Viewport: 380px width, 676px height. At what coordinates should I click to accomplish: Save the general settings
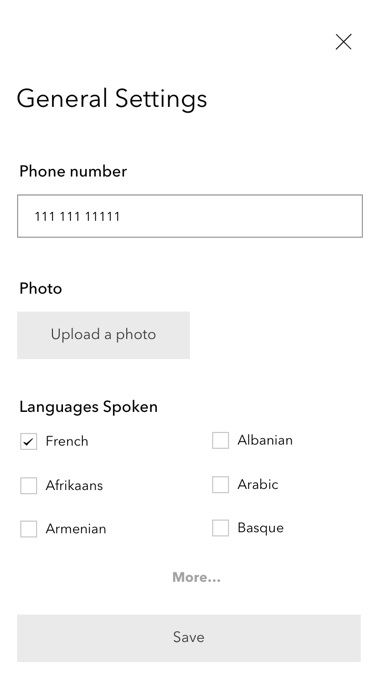pos(189,638)
